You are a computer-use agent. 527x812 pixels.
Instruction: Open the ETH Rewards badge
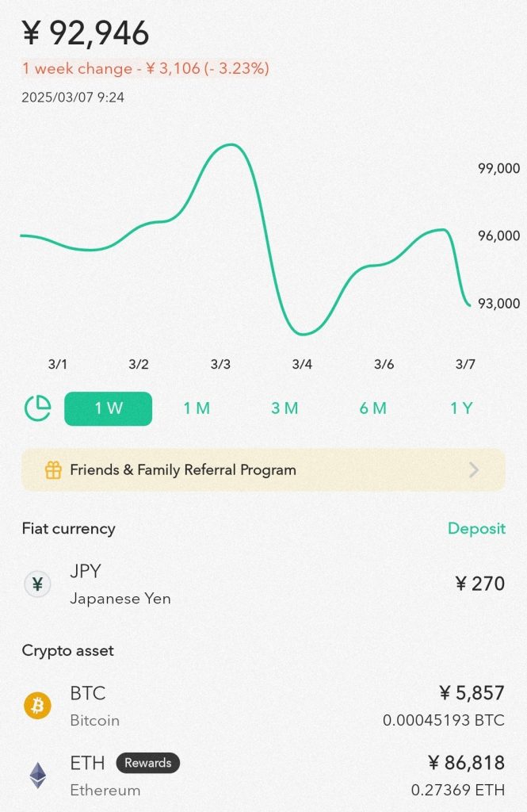(148, 763)
